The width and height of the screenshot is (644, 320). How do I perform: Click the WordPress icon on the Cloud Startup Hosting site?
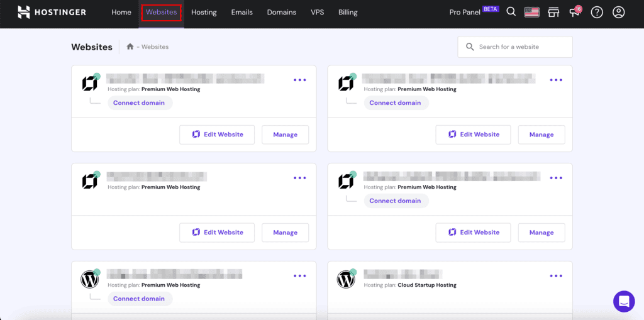click(x=346, y=279)
